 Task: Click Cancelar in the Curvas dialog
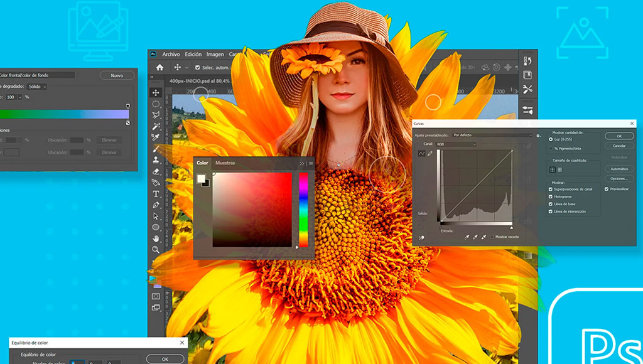619,146
